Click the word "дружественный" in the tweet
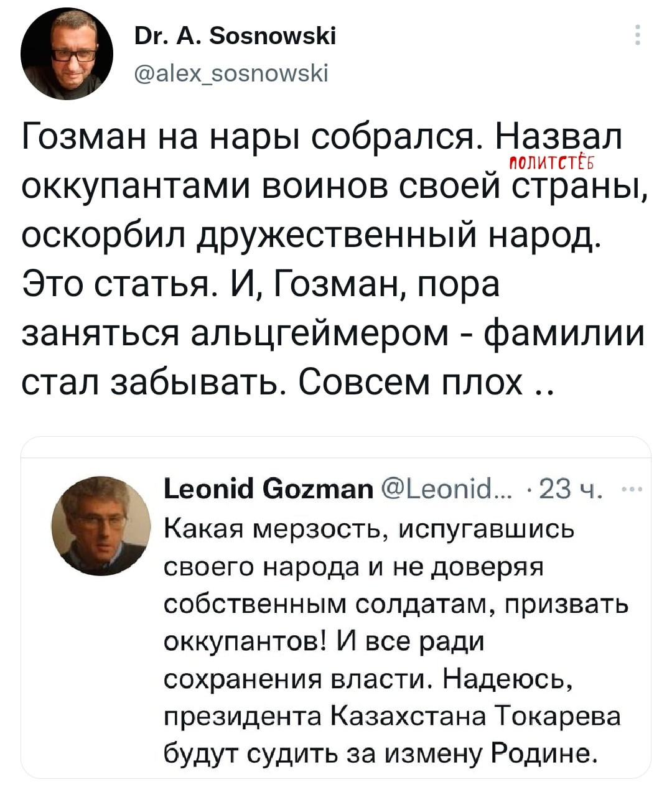Viewport: 672px width, 787px height. click(x=338, y=235)
